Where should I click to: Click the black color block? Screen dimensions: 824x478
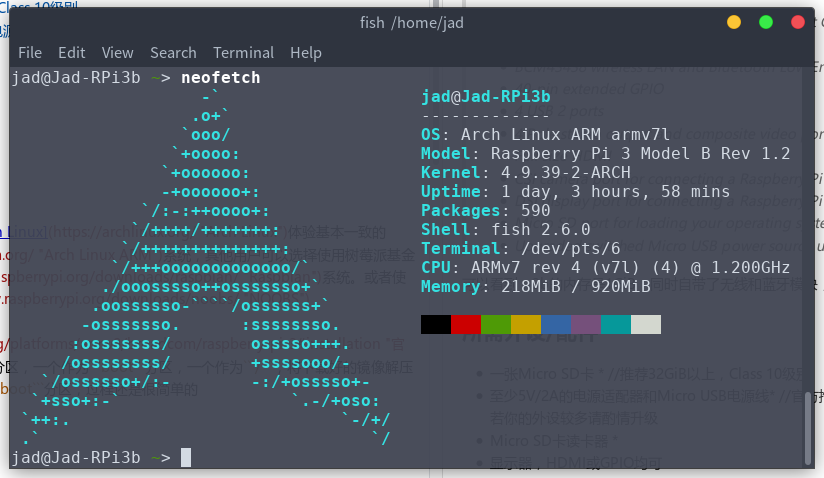[x=436, y=324]
